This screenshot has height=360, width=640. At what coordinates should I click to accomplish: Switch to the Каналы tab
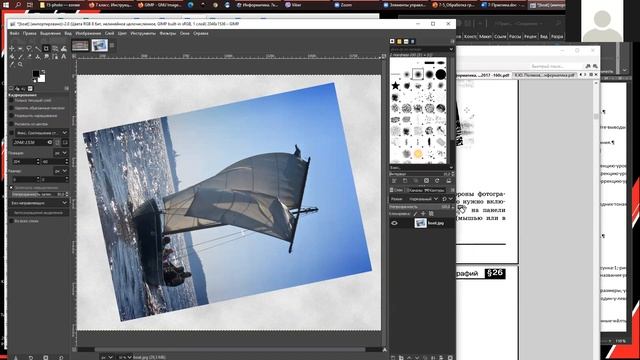pos(415,190)
